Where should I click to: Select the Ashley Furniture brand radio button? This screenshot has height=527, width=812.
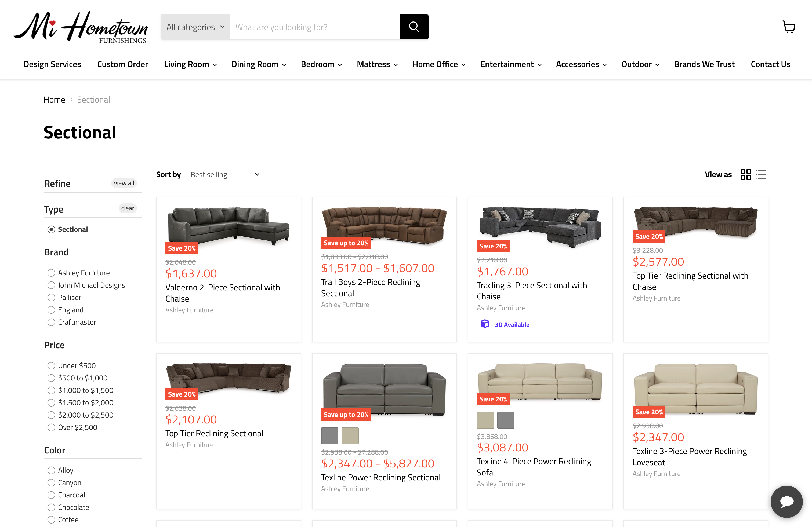click(x=51, y=272)
